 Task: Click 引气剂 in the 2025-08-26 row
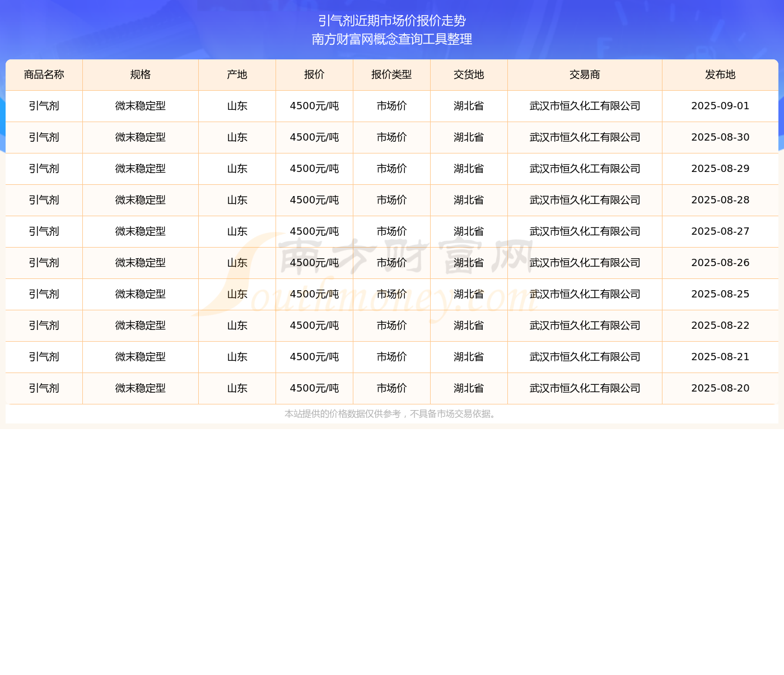pyautogui.click(x=44, y=263)
